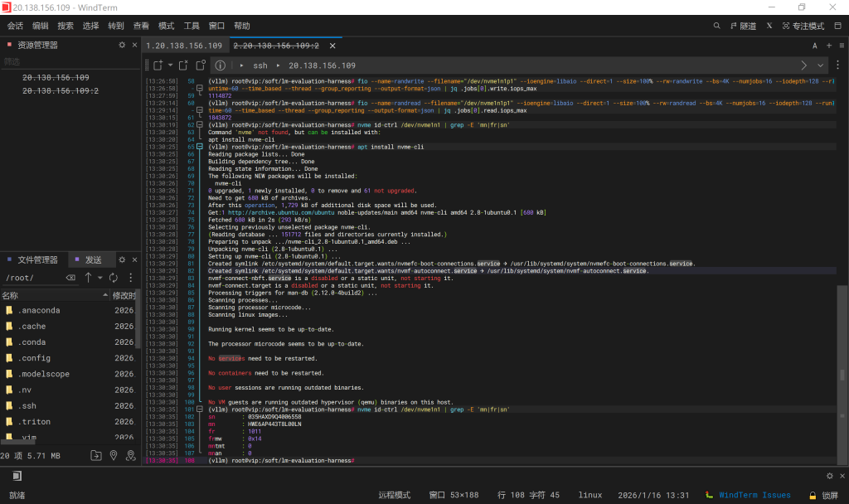Open the WindTerm Issues link
Image resolution: width=849 pixels, height=504 pixels.
[x=754, y=495]
